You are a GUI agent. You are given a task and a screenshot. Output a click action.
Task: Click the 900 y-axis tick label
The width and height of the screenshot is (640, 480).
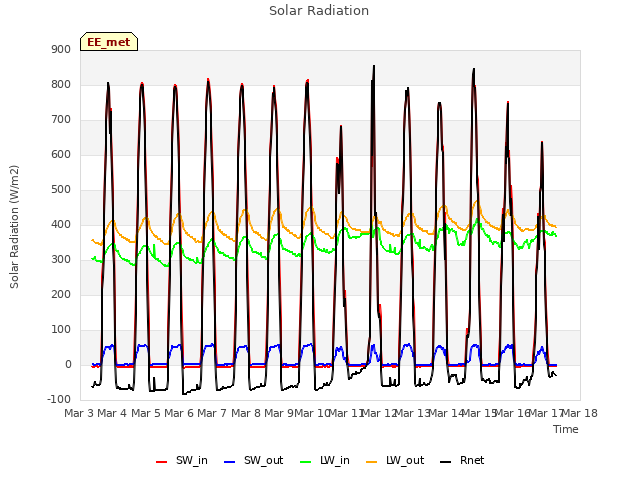pyautogui.click(x=61, y=49)
